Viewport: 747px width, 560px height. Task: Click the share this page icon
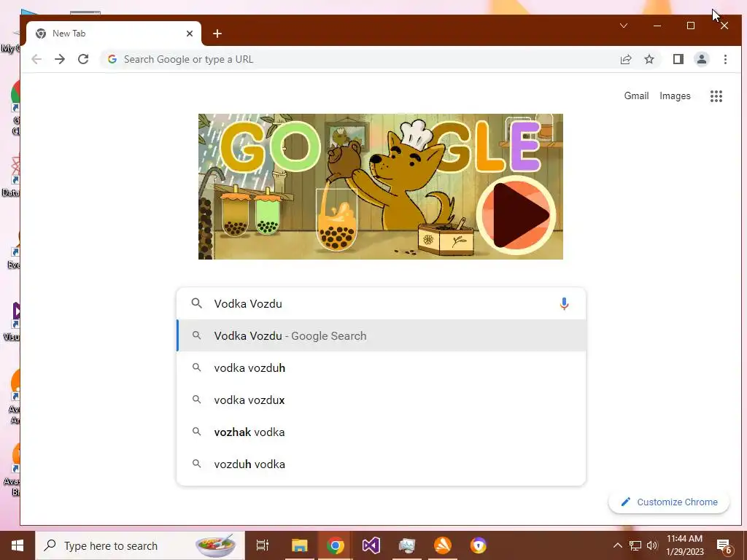[x=625, y=59]
